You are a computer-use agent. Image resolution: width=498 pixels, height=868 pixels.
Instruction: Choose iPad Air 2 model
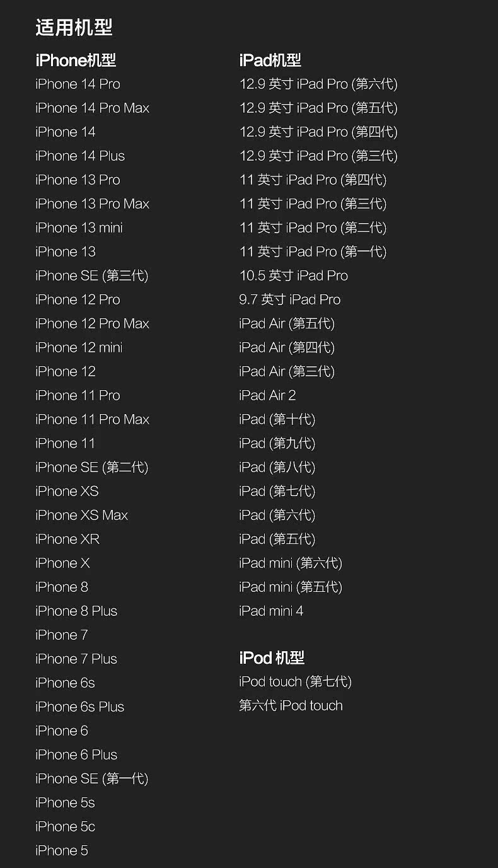tap(267, 396)
